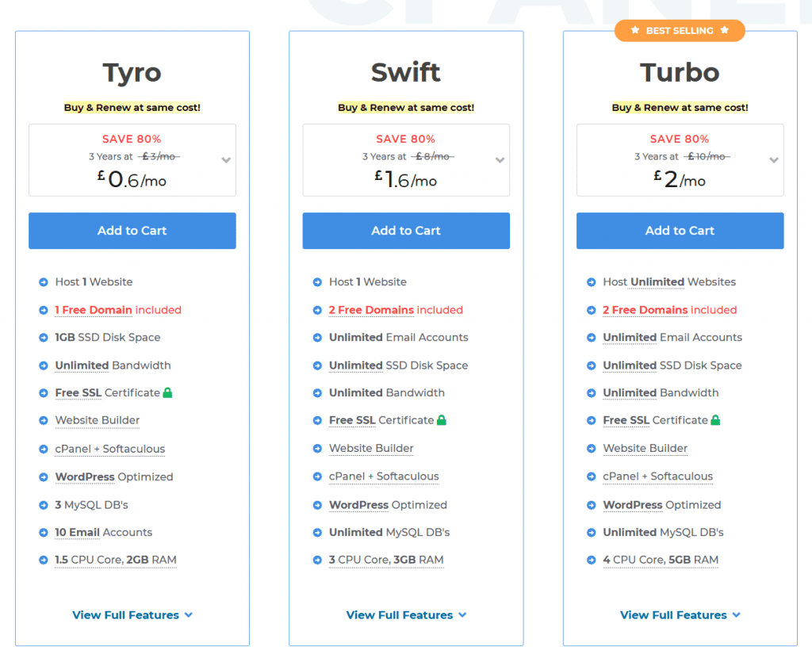Click '1 Free Domain included' in Tyro
812x658 pixels.
point(118,310)
